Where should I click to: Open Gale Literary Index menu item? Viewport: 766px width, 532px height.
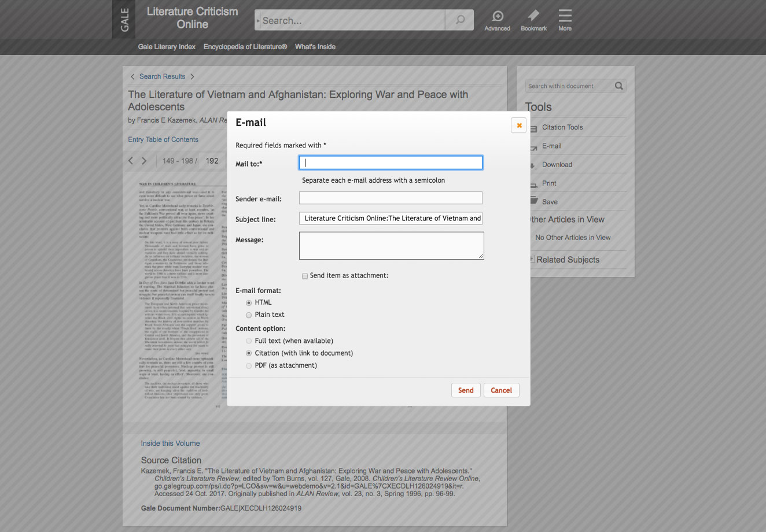point(167,47)
